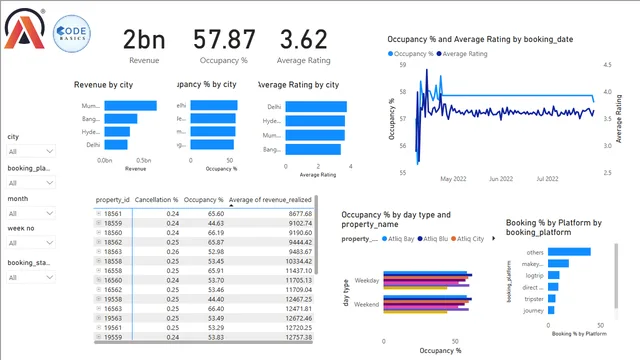The image size is (640, 360).
Task: Click the Bangalore bar in Revenue by city
Action: [x=121, y=119]
